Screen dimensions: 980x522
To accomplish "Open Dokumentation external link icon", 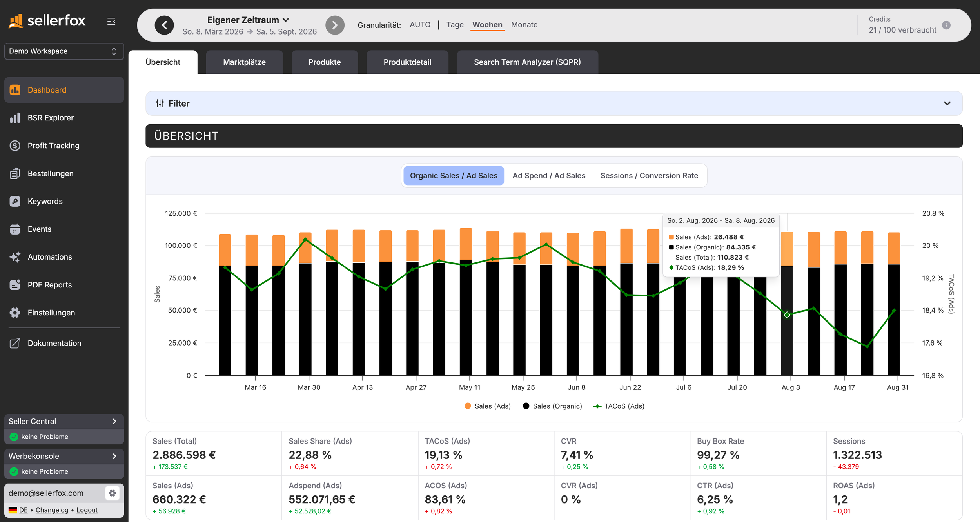I will pos(15,343).
